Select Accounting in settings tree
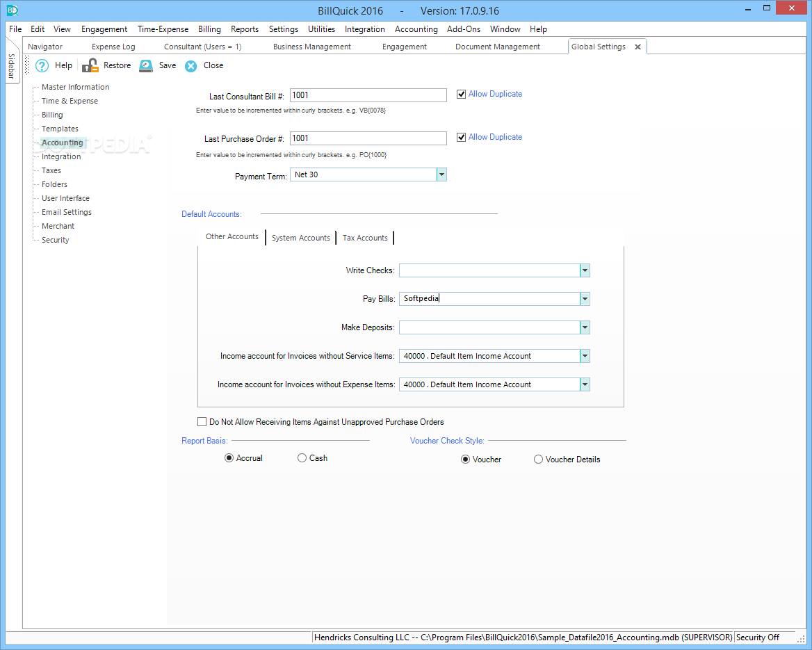 coord(62,143)
